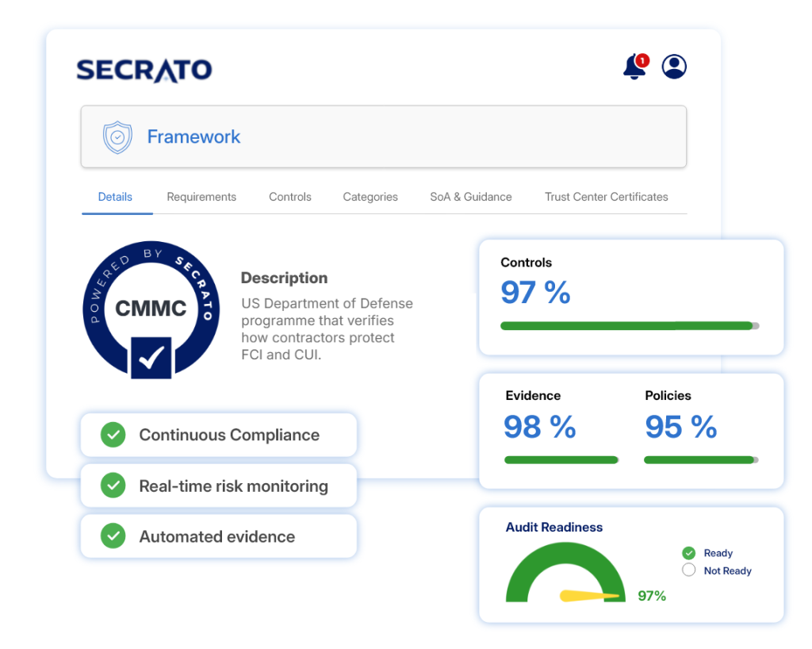Click the Continuous Compliance card
The width and height of the screenshot is (812, 649).
pyautogui.click(x=219, y=435)
